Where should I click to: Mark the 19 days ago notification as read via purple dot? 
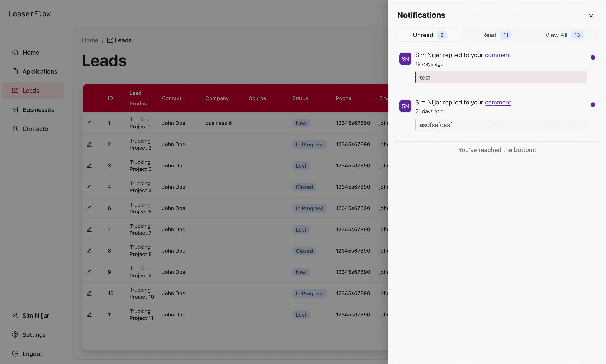click(x=593, y=57)
